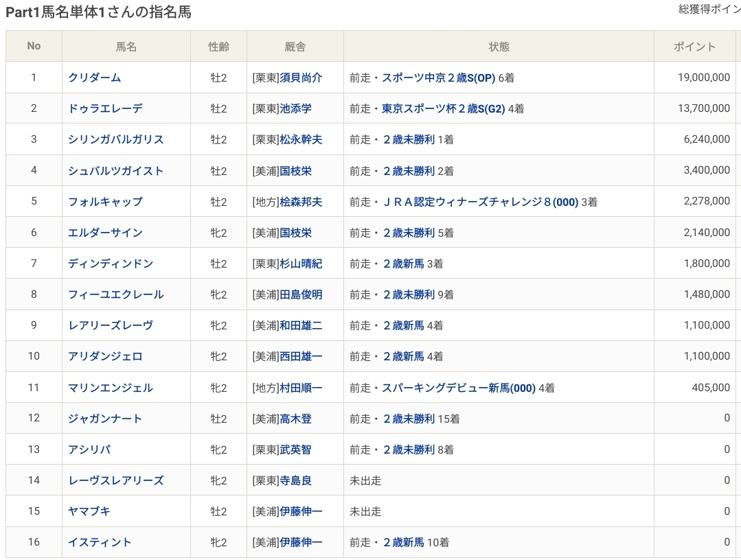Open race スポーツ中京２歳S(OP) link
This screenshot has width=741, height=560.
coord(438,78)
